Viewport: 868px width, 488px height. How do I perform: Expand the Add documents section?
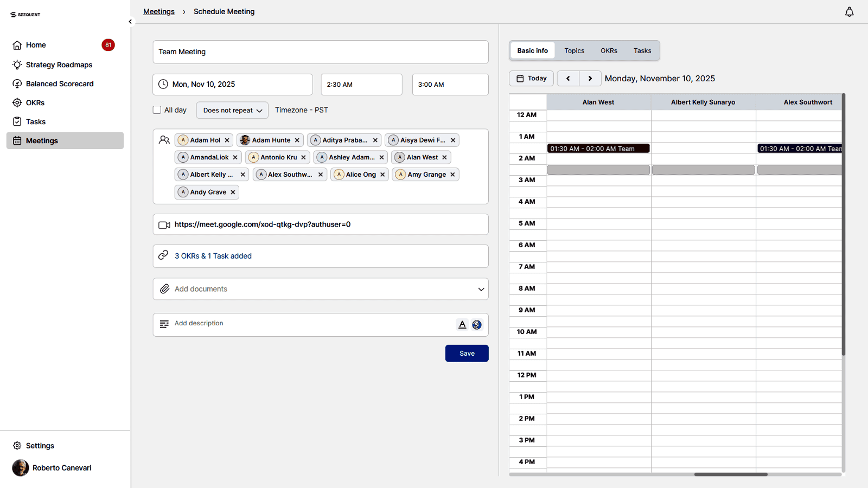(x=481, y=289)
